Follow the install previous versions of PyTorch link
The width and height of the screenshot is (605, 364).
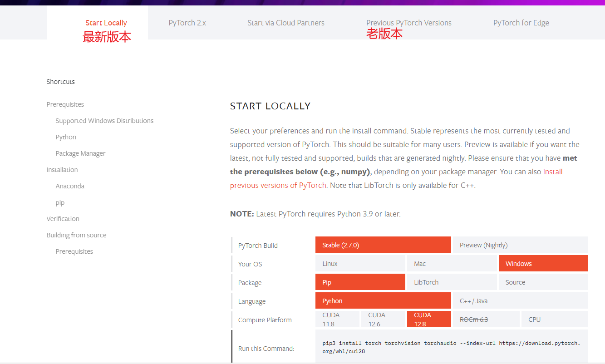[278, 185]
